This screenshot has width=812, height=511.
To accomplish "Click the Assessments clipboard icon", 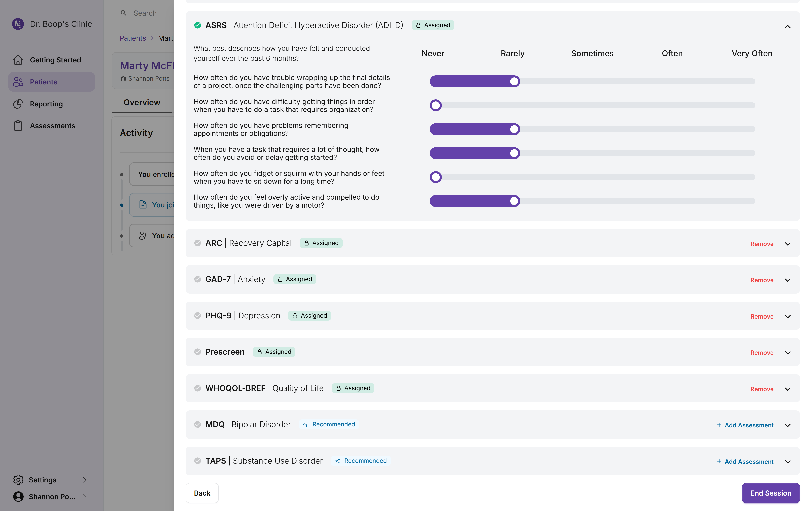I will coord(18,126).
